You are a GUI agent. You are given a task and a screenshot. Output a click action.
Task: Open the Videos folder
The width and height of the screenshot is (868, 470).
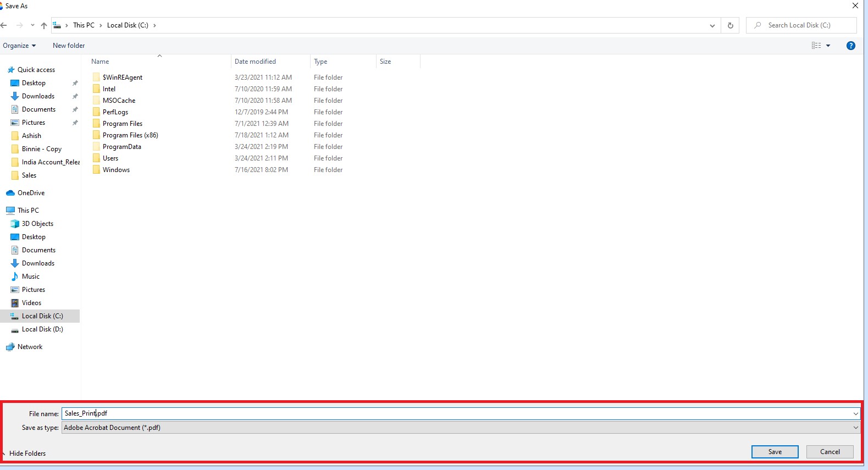pos(31,303)
